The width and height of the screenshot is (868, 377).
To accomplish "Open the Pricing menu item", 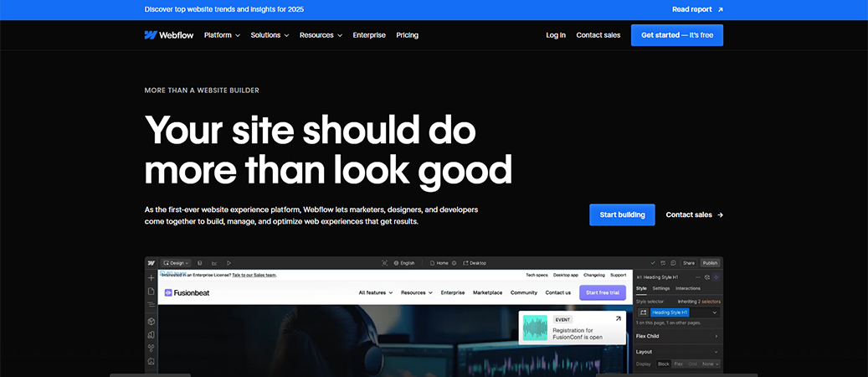I will point(407,35).
